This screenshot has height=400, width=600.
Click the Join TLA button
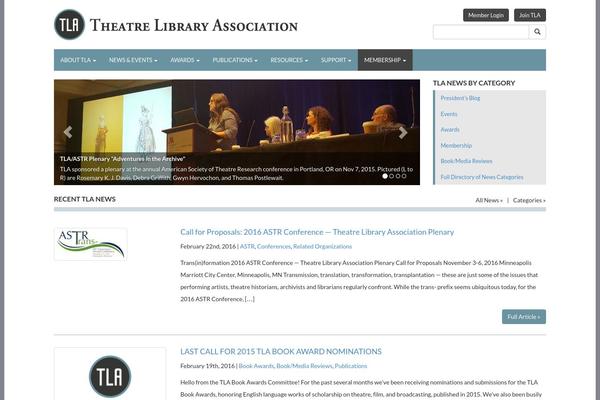[530, 15]
